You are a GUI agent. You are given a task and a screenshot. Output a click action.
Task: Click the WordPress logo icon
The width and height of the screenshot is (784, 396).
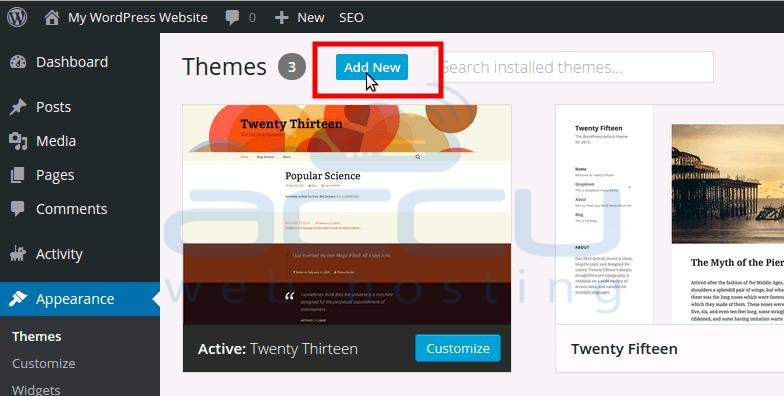17,18
